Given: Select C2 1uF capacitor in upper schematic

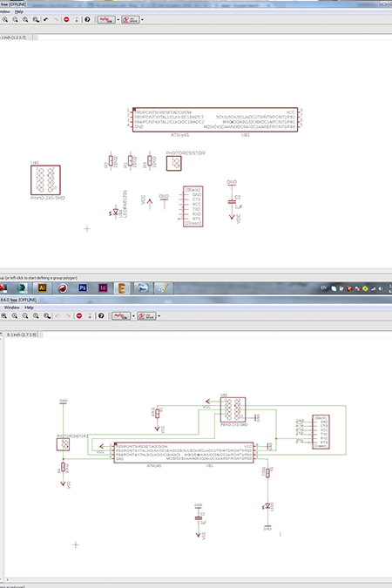Looking at the screenshot, I should pos(233,202).
